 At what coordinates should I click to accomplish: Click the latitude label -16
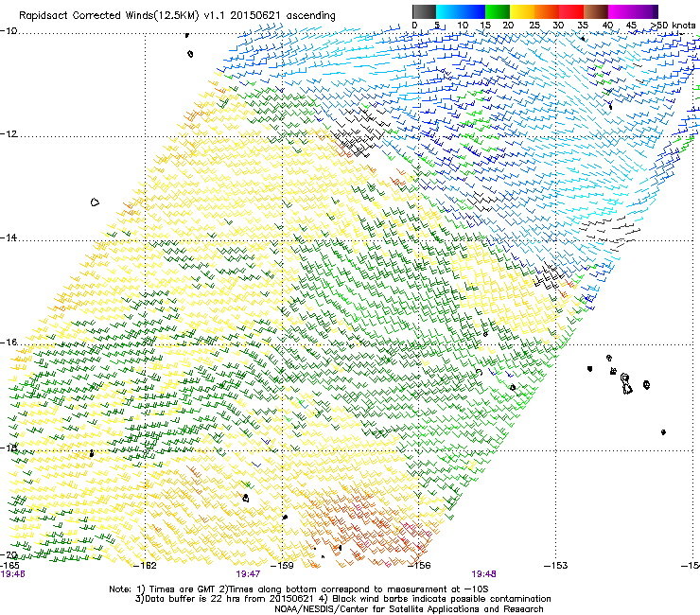[9, 343]
